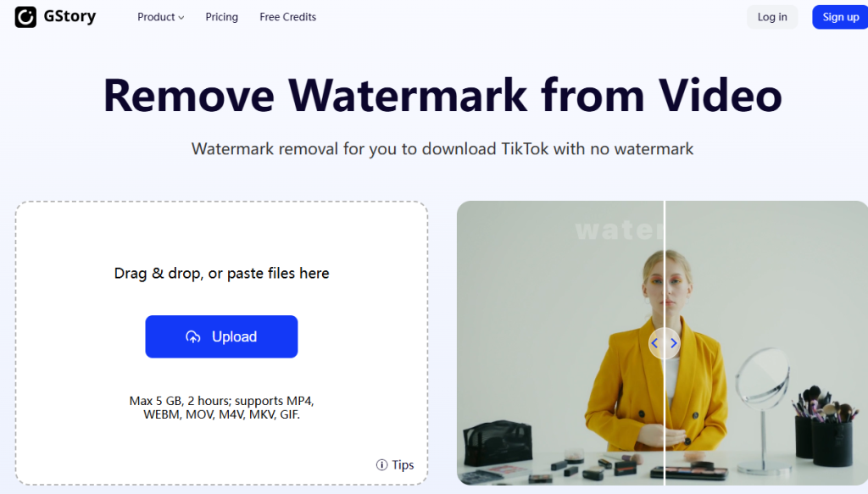Viewport: 868px width, 494px height.
Task: Click the before/after comparison slider handle
Action: click(x=665, y=343)
